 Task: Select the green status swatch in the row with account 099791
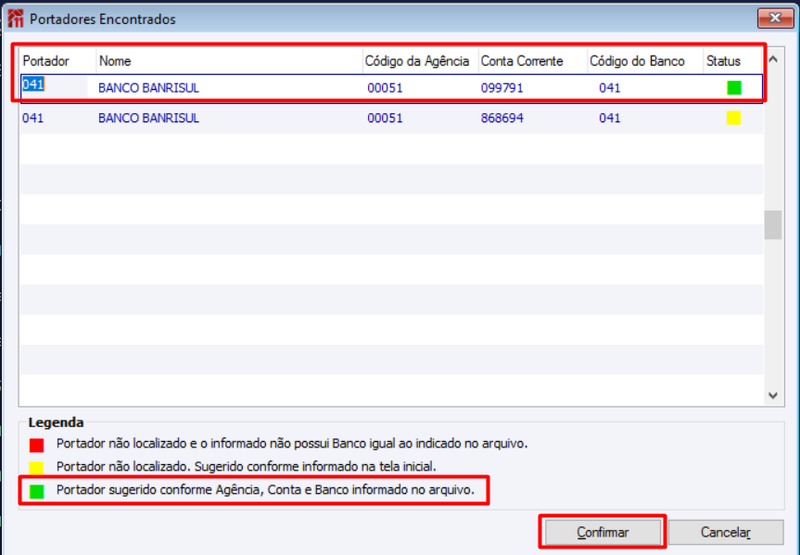tap(734, 88)
